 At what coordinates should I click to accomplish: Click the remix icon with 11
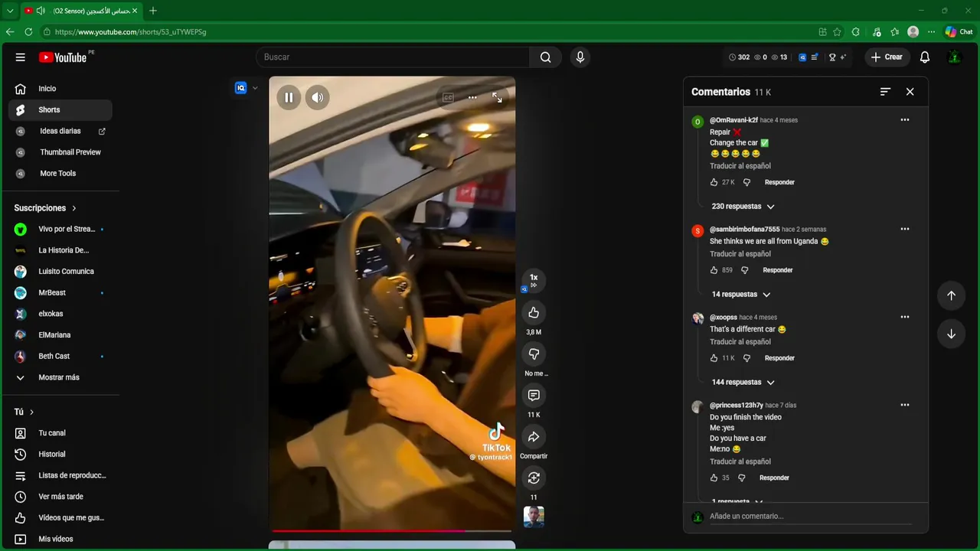coord(534,478)
